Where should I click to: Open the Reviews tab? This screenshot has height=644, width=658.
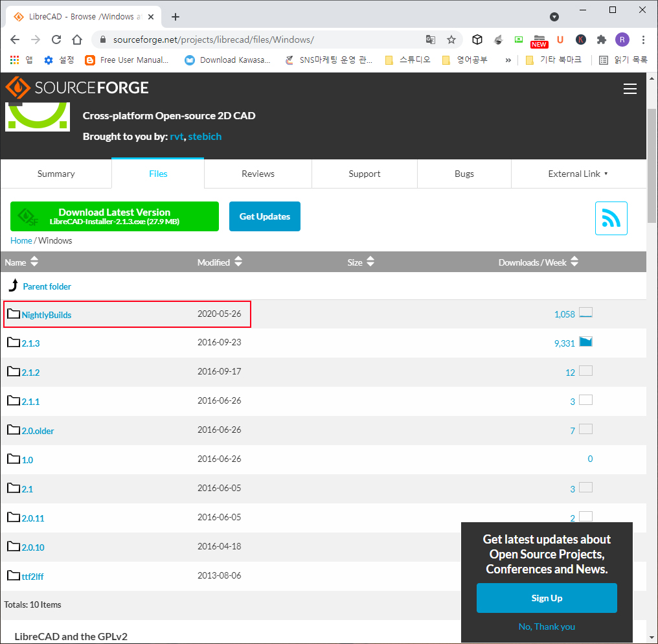point(258,174)
